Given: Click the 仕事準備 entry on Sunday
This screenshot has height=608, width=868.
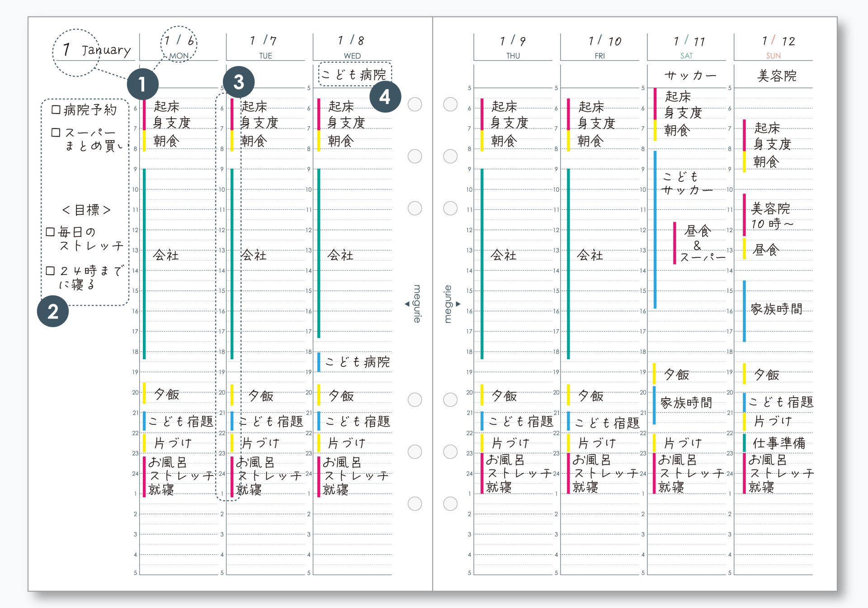Looking at the screenshot, I should click(x=778, y=443).
